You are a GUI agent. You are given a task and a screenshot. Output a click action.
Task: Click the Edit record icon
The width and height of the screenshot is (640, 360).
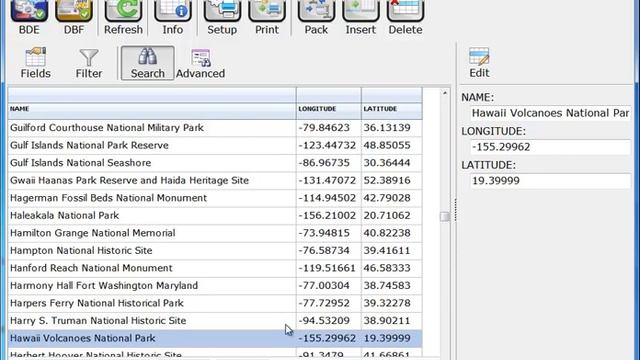[479, 62]
